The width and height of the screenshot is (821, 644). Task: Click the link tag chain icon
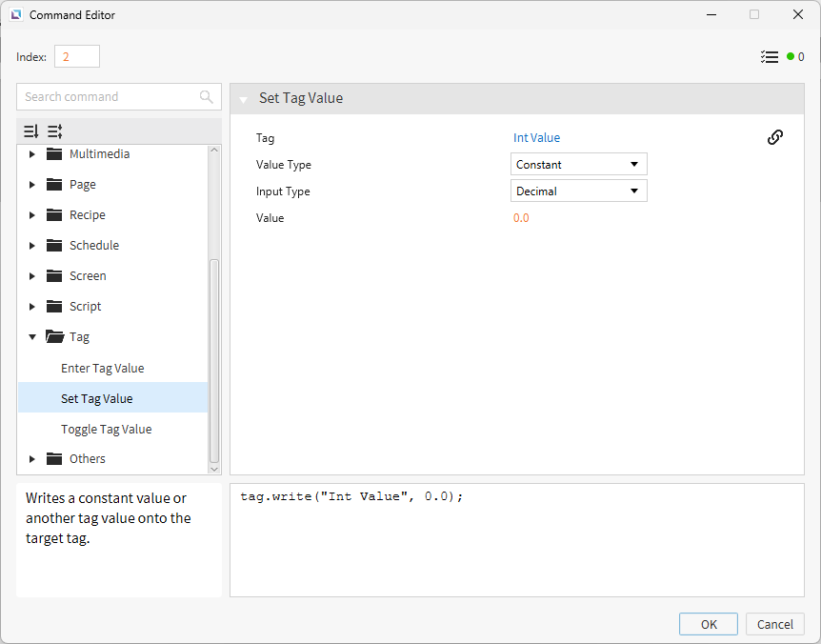click(775, 137)
